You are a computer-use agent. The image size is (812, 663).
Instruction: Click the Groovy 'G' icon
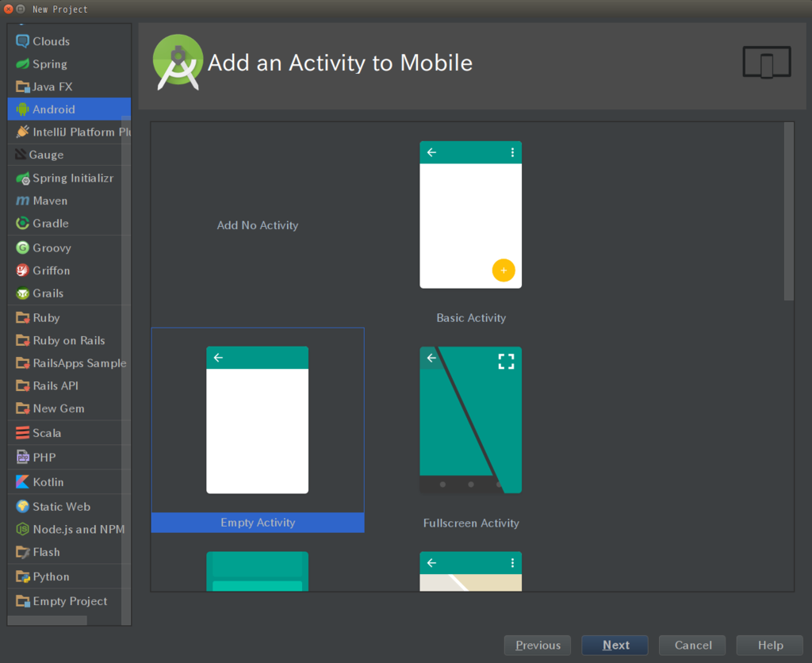pyautogui.click(x=22, y=247)
